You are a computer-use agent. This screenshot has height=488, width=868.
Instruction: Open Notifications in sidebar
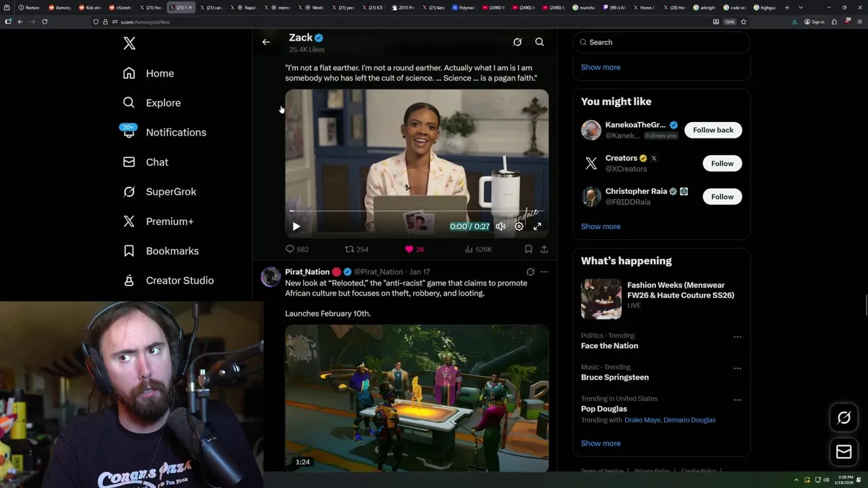click(164, 132)
